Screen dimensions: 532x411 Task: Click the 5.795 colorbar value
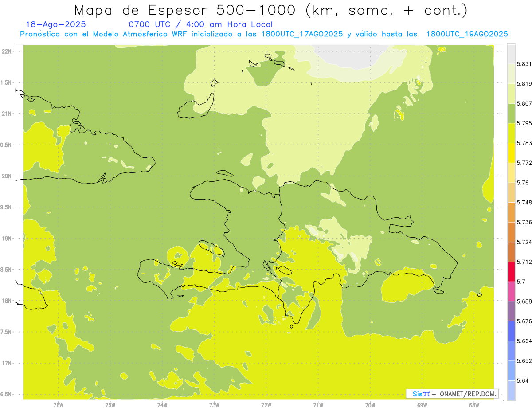pos(525,123)
